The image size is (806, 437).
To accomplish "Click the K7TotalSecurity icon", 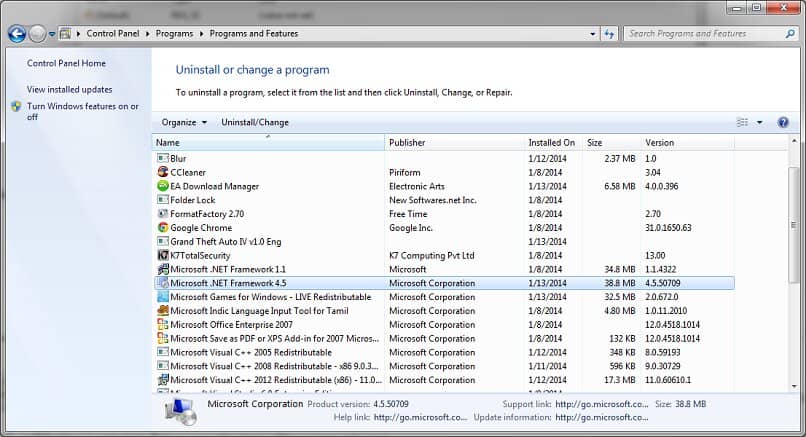I will click(x=163, y=256).
